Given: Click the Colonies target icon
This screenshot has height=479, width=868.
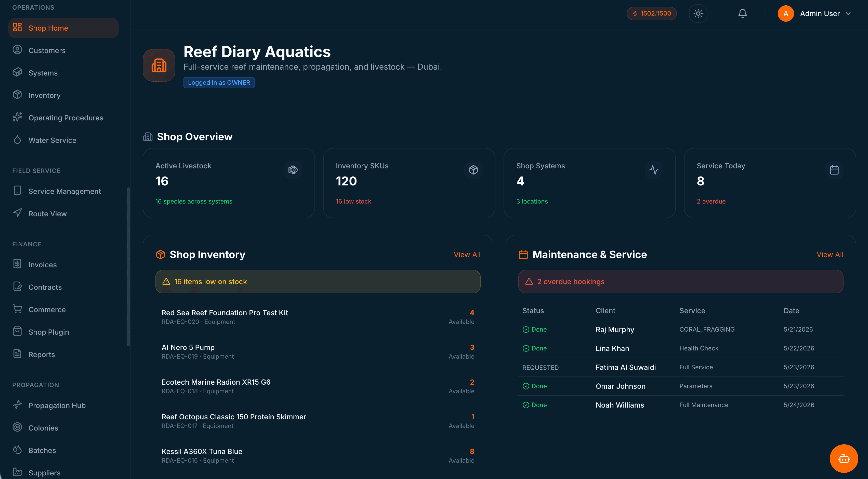Looking at the screenshot, I should pyautogui.click(x=17, y=427).
